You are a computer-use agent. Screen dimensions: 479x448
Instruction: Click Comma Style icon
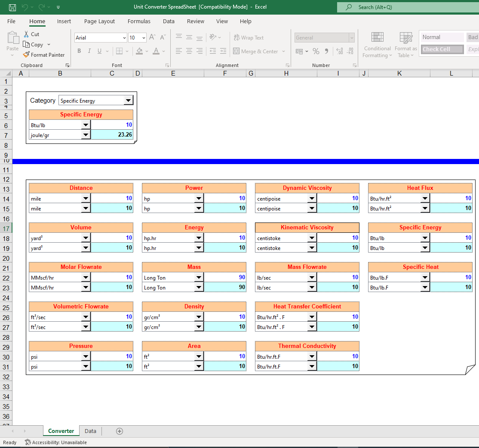pos(326,51)
